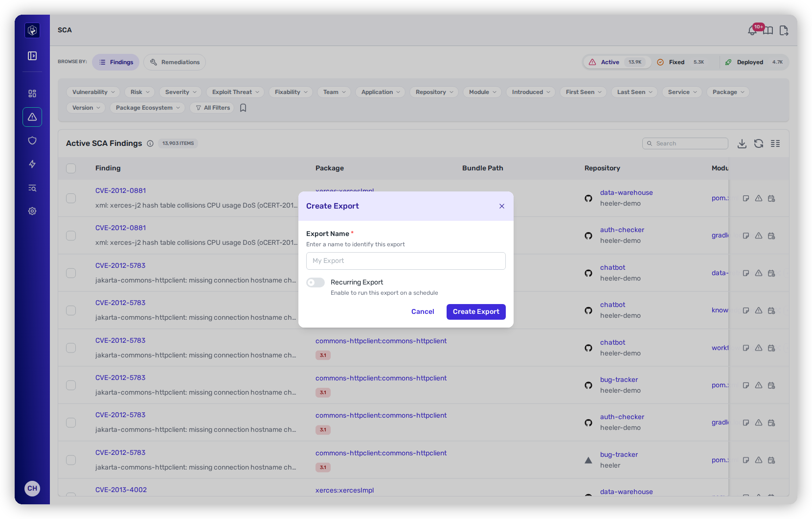Enable the Recurring Export toggle
The height and width of the screenshot is (519, 812).
click(x=316, y=283)
